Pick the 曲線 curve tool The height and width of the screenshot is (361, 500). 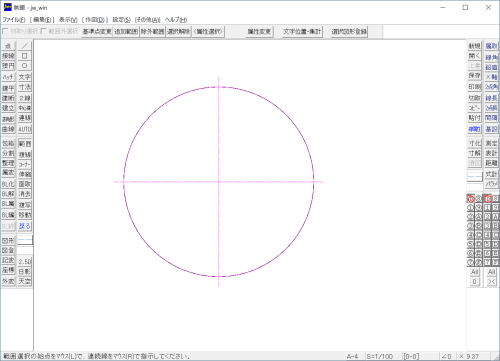(x=8, y=129)
